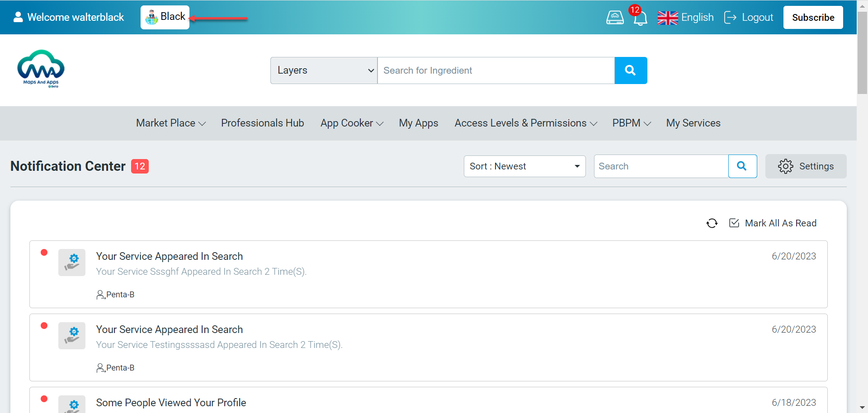Click the blue ingredient search magnifier button
The width and height of the screenshot is (868, 413).
coord(631,70)
